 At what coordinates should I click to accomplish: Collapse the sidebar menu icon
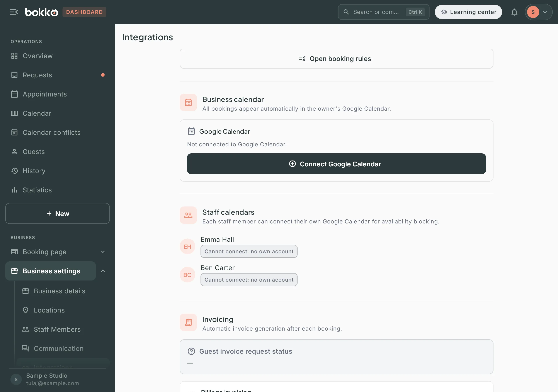(14, 12)
